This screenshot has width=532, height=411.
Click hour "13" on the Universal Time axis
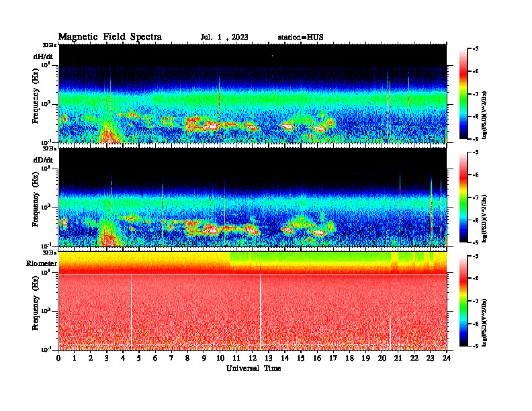pyautogui.click(x=269, y=358)
